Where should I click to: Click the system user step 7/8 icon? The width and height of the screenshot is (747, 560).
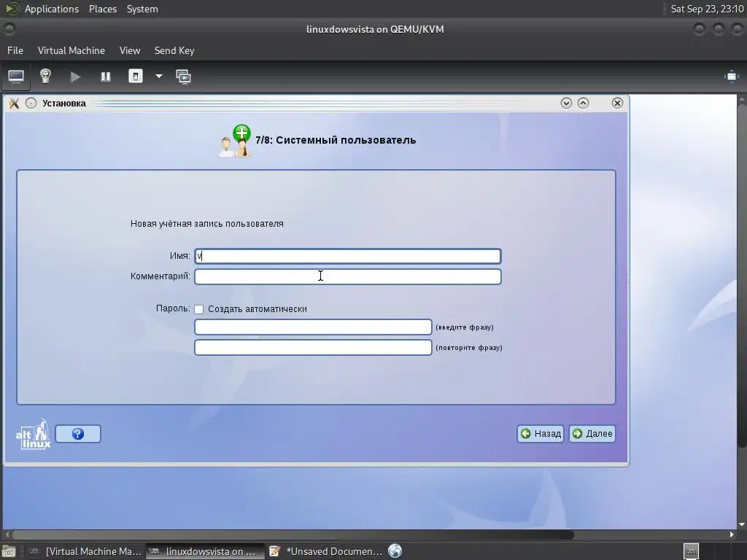coord(234,141)
